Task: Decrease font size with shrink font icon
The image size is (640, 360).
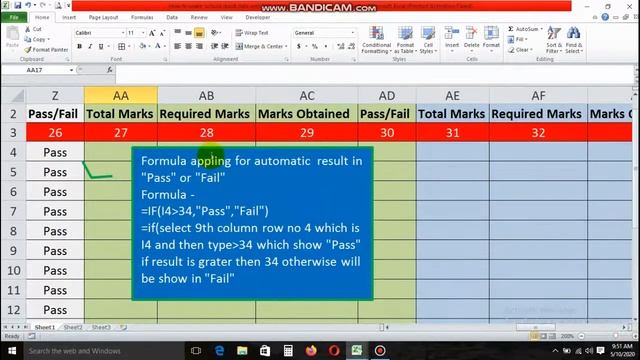Action: click(162, 33)
